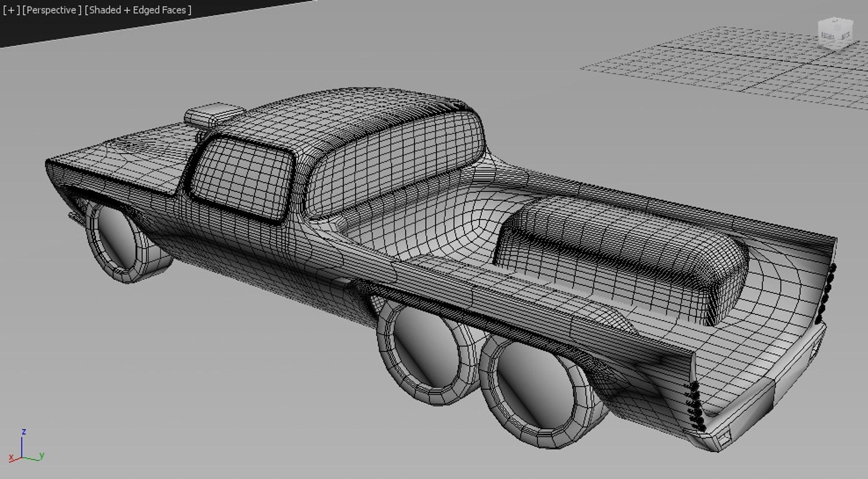This screenshot has height=479, width=868.
Task: Click the ViewCube navigation widget
Action: [835, 33]
